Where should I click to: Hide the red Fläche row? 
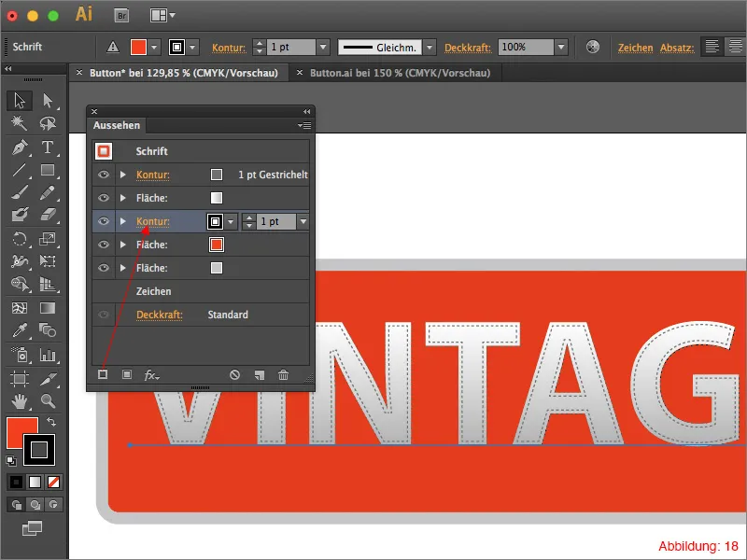pos(104,245)
